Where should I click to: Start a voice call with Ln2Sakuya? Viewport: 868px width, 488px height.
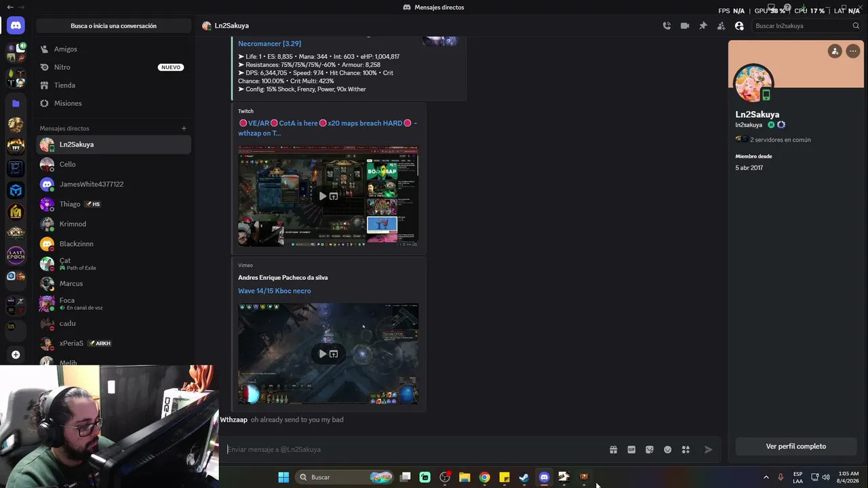(667, 26)
